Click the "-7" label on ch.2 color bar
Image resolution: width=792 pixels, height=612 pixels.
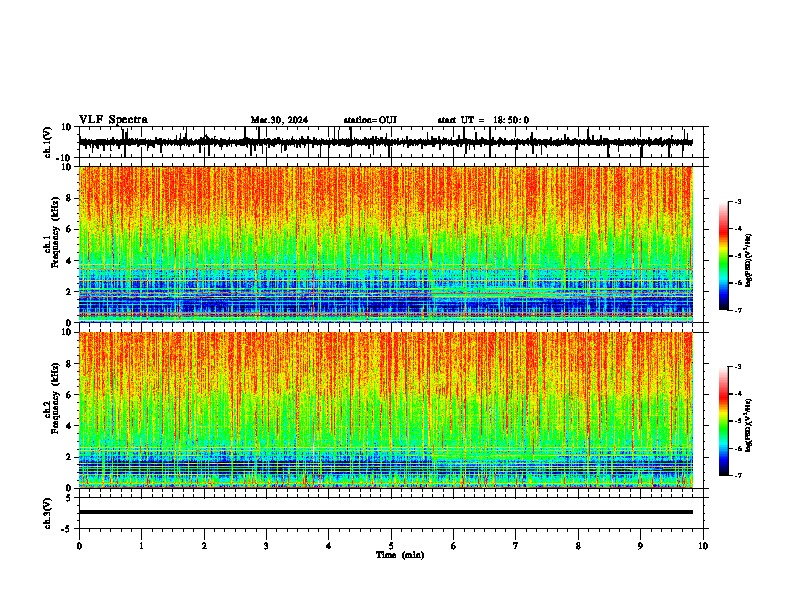pyautogui.click(x=738, y=475)
